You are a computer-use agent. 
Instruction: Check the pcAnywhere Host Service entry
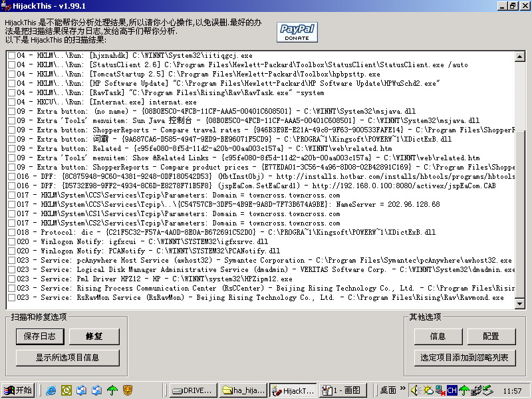pos(11,260)
